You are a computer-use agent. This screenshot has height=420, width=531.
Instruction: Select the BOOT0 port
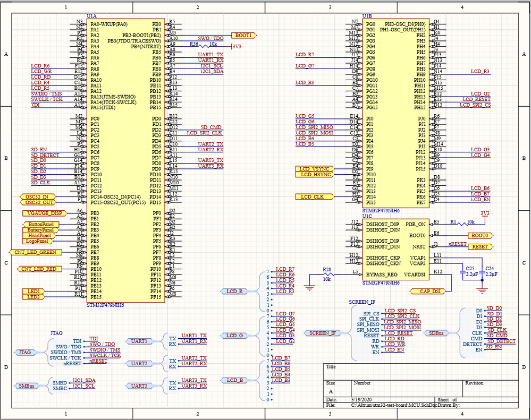click(x=480, y=235)
